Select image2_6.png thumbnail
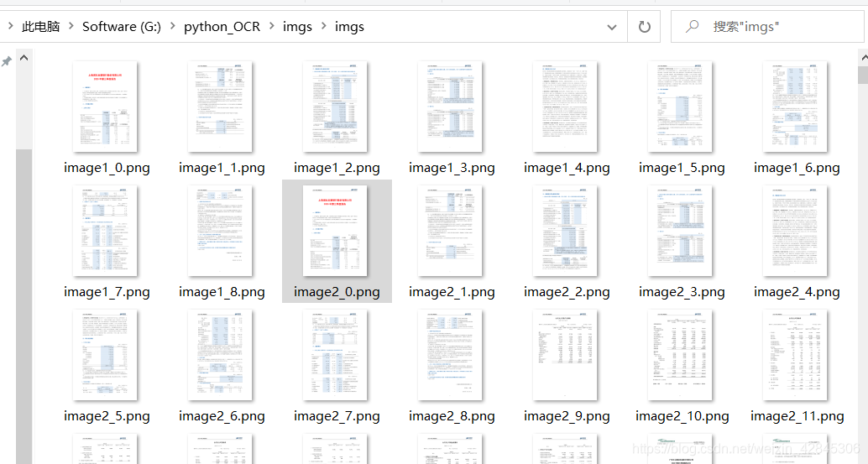The image size is (868, 464). (x=220, y=355)
